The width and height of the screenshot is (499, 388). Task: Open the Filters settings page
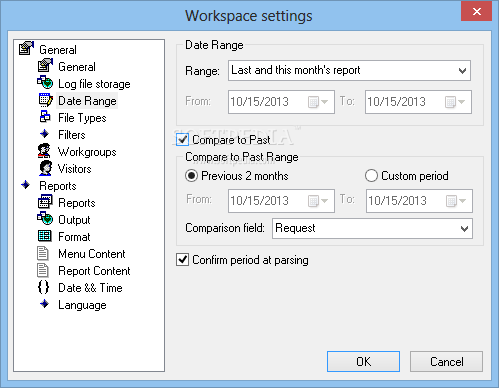click(x=72, y=135)
